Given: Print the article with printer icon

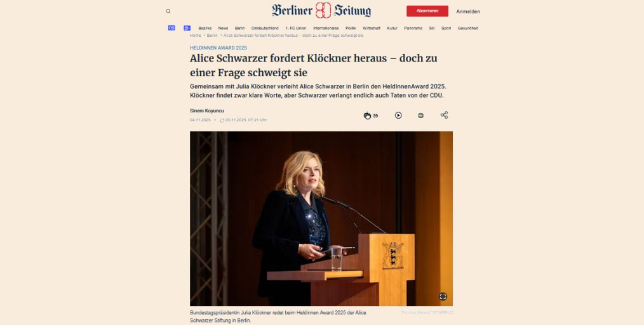Looking at the screenshot, I should pos(420,116).
